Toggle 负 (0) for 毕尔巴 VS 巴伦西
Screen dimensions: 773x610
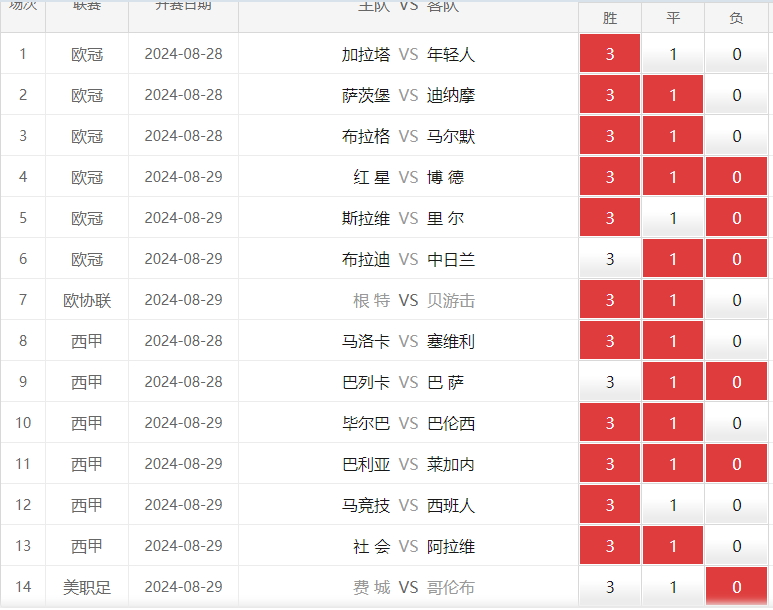pyautogui.click(x=737, y=422)
